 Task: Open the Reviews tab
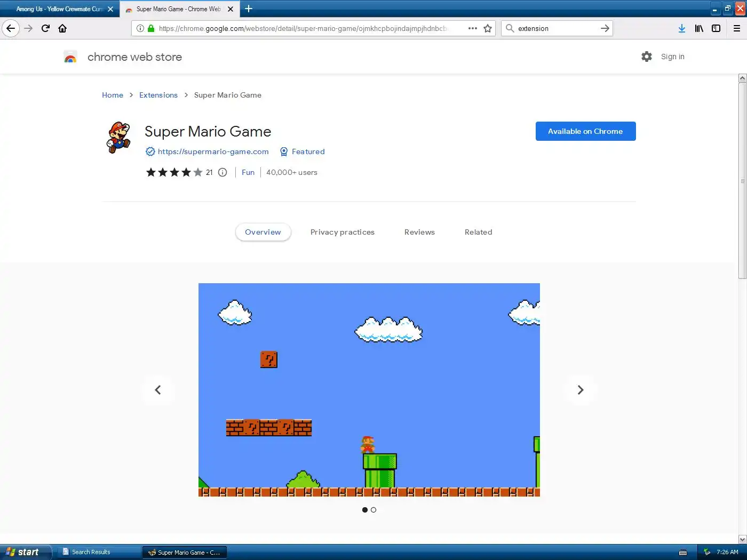pyautogui.click(x=419, y=232)
